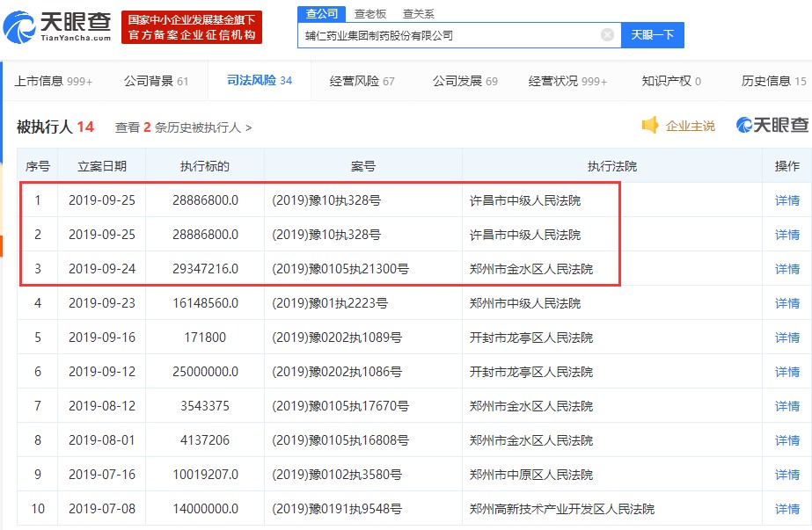Viewport: 812px width, 530px height.
Task: Open 详情 for case 豫0105执17670号
Action: tap(787, 406)
